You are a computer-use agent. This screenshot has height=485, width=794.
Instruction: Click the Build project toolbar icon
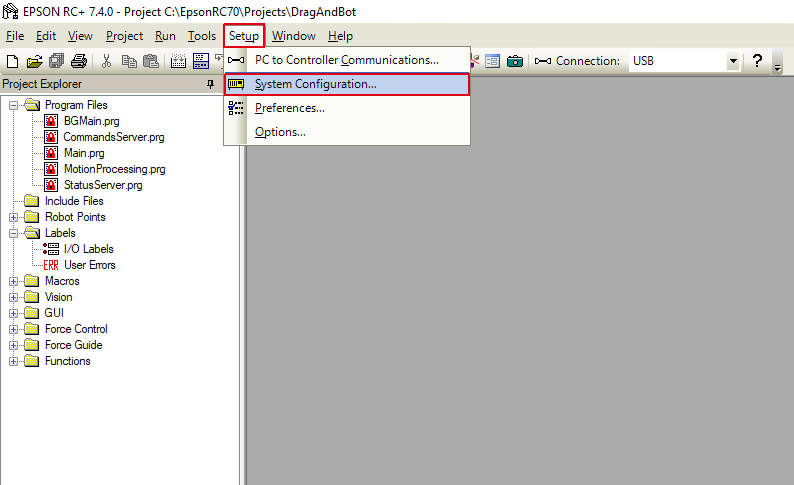coord(178,61)
